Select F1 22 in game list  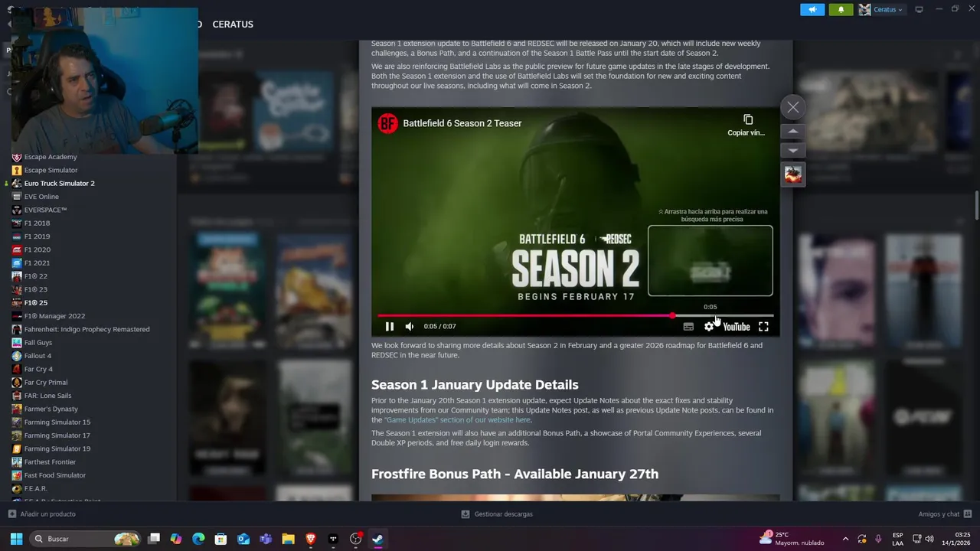35,276
